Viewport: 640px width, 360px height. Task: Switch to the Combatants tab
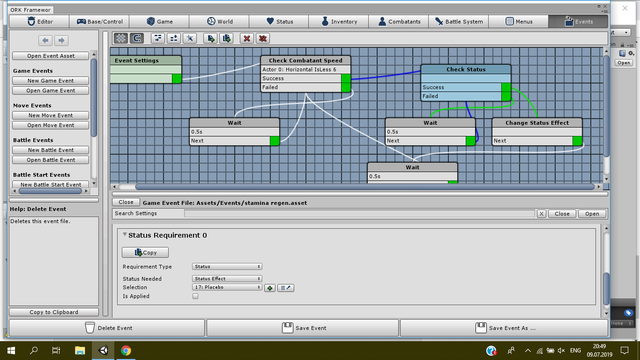point(399,21)
